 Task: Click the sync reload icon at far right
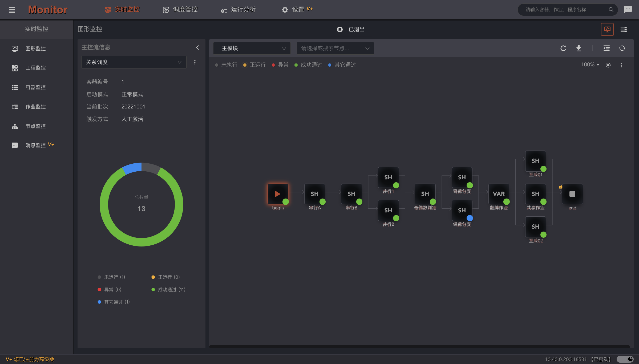coord(622,48)
